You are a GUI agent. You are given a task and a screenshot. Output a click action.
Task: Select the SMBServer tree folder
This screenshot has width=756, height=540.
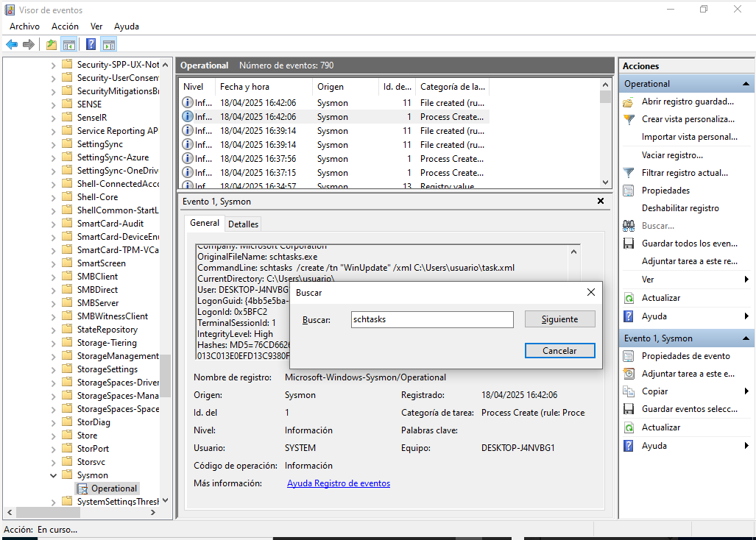tap(98, 303)
